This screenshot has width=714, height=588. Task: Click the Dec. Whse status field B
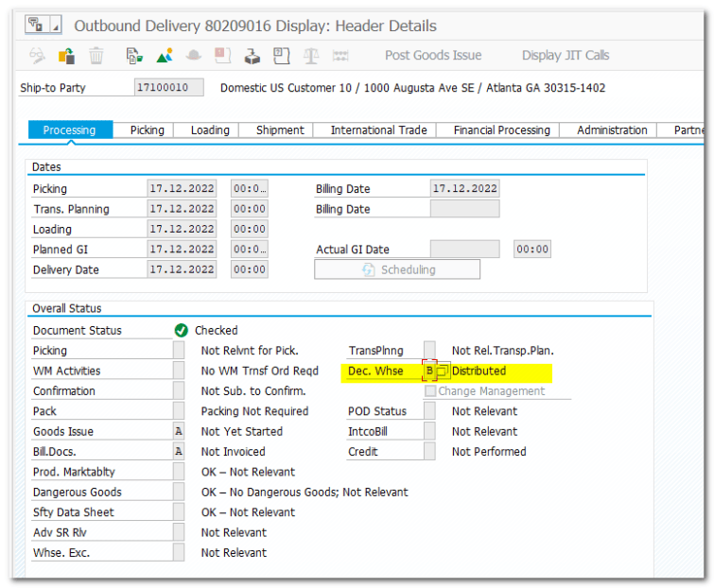pyautogui.click(x=429, y=371)
